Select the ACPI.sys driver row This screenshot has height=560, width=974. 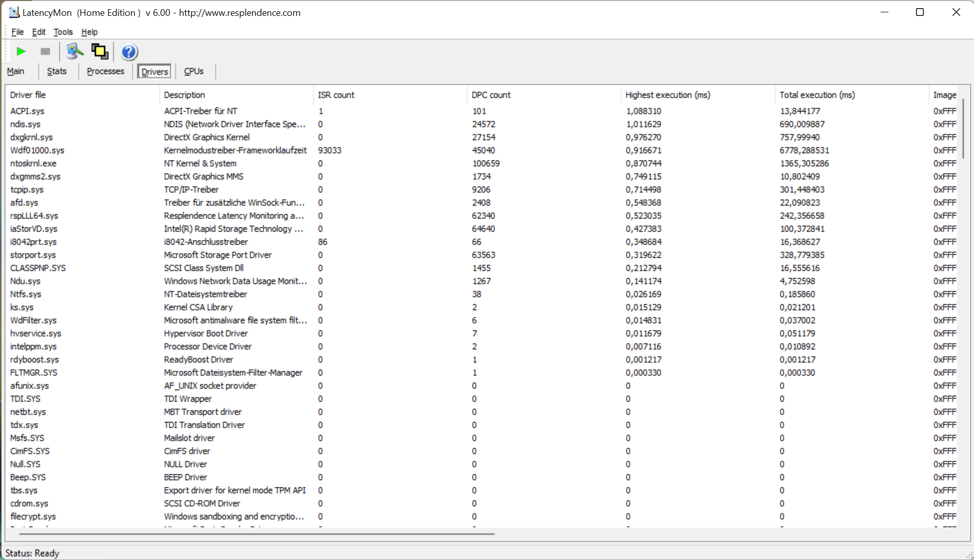[x=482, y=111]
